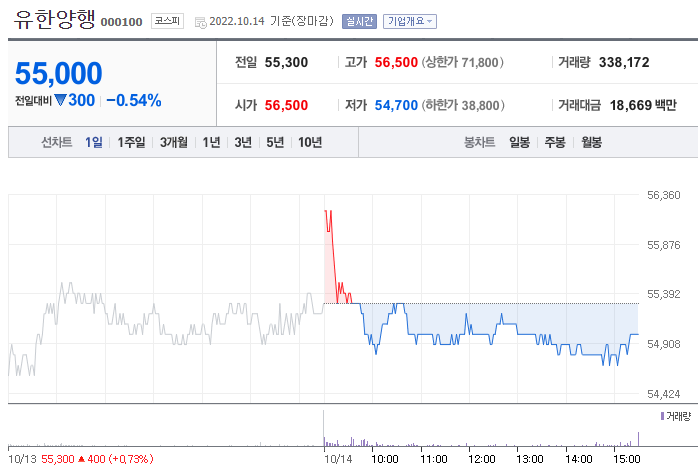The image size is (698, 474).
Task: Click the blue down-triangle before 300
Action: pyautogui.click(x=60, y=100)
